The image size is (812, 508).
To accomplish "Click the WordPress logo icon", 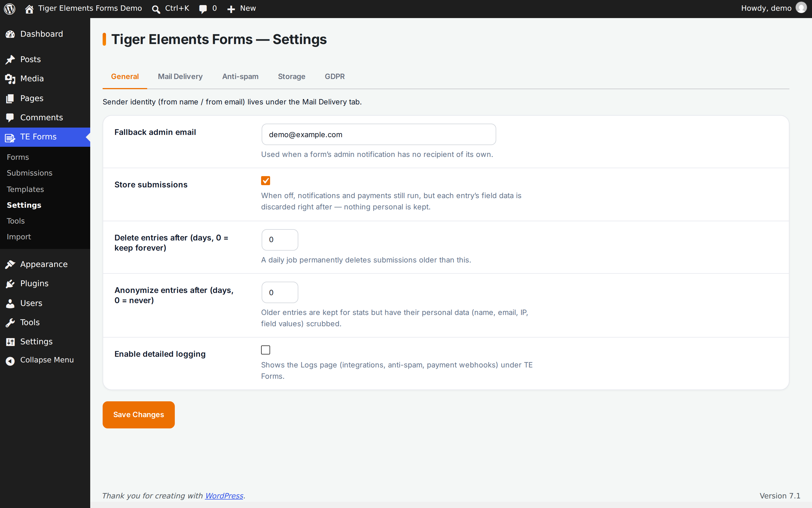I will tap(10, 9).
